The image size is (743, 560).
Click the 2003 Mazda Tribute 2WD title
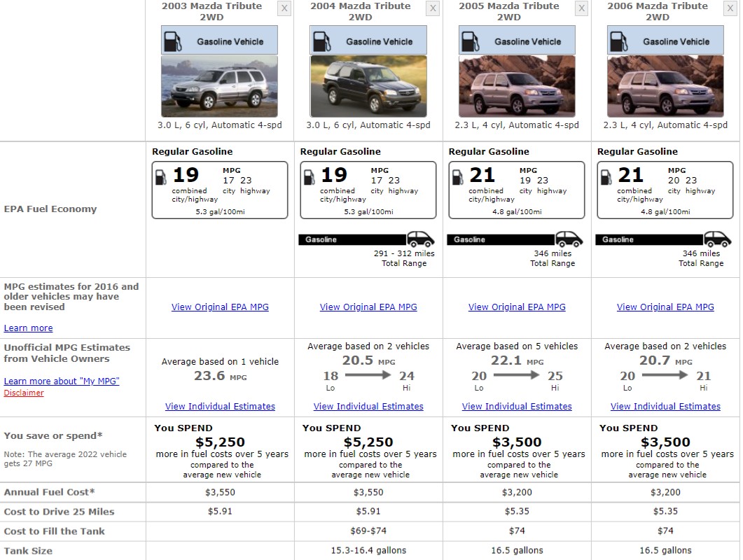[211, 11]
